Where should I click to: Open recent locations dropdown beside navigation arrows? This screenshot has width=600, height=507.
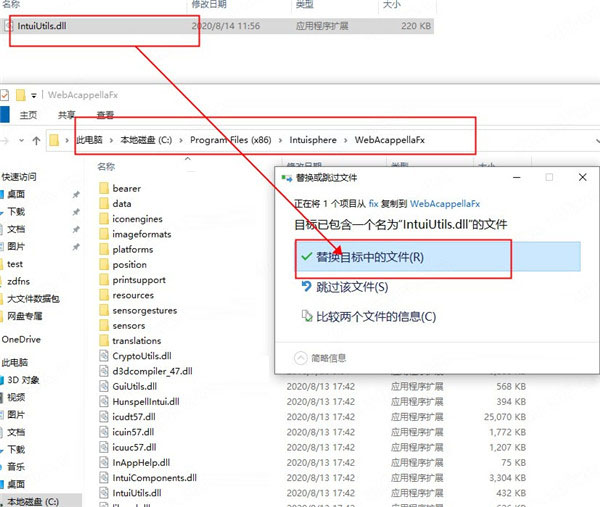coord(22,139)
